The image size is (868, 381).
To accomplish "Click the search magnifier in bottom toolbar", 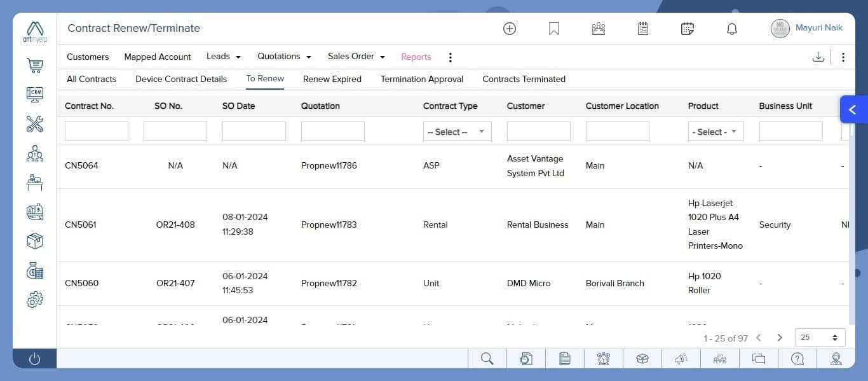I will [x=487, y=359].
